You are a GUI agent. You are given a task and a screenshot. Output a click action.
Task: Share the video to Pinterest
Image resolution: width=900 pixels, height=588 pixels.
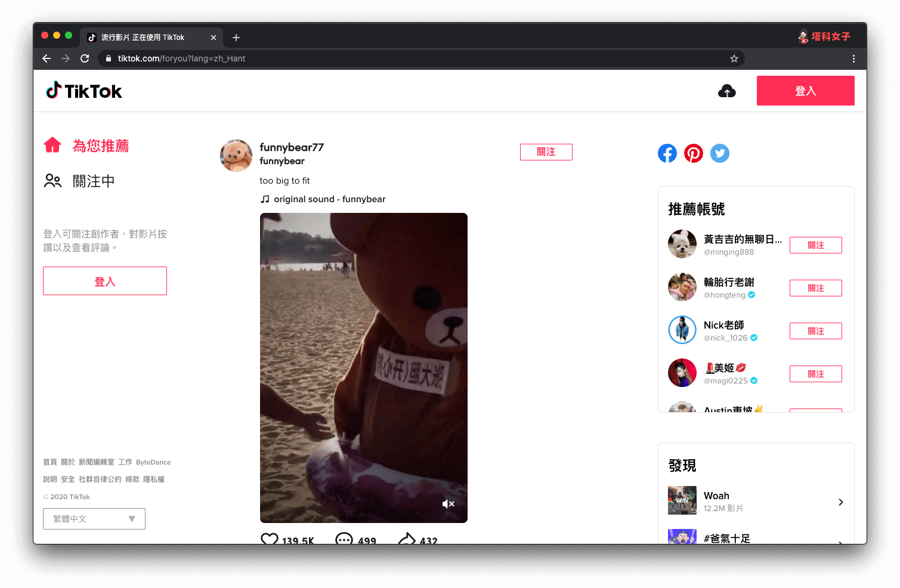point(693,153)
